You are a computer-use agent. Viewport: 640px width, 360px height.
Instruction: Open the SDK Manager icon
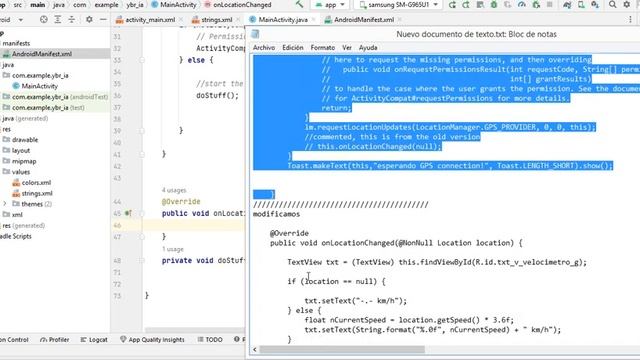click(x=595, y=5)
